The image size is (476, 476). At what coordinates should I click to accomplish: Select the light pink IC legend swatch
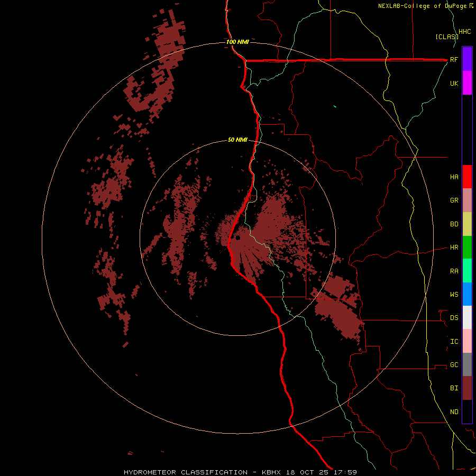[467, 341]
